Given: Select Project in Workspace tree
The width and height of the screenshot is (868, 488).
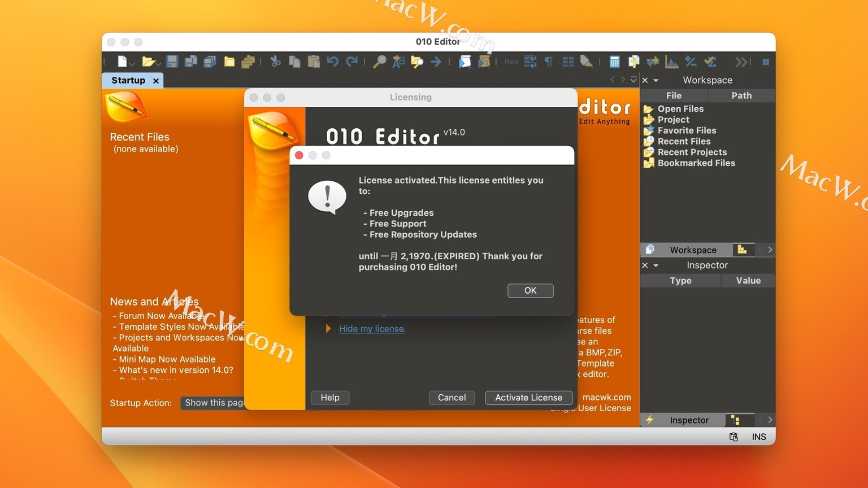Looking at the screenshot, I should 673,119.
